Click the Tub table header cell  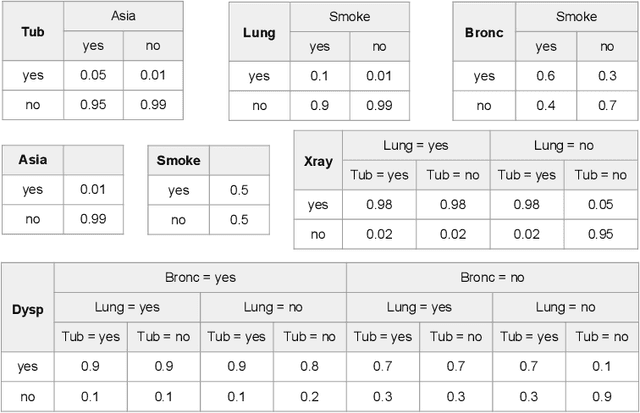33,31
